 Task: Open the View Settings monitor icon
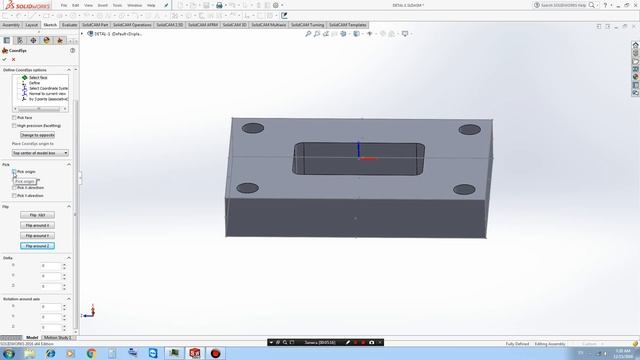(x=405, y=34)
